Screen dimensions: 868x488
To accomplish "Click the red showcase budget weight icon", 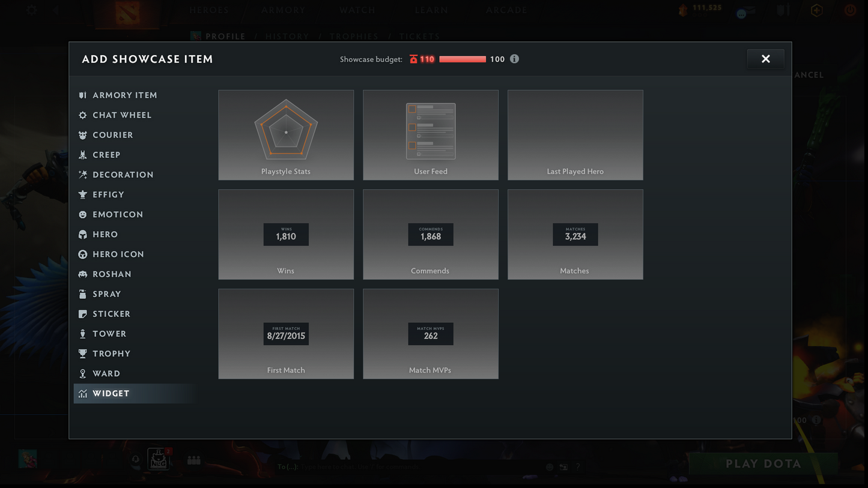I will 413,59.
